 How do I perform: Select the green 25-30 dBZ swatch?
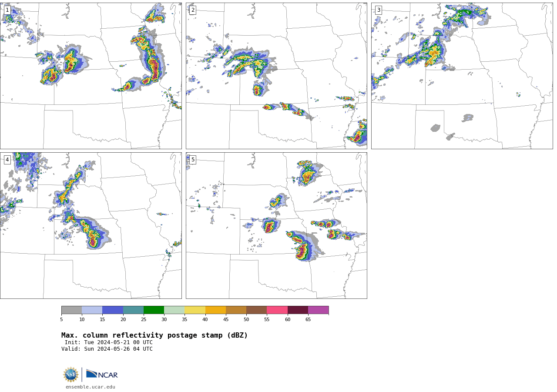[154, 310]
